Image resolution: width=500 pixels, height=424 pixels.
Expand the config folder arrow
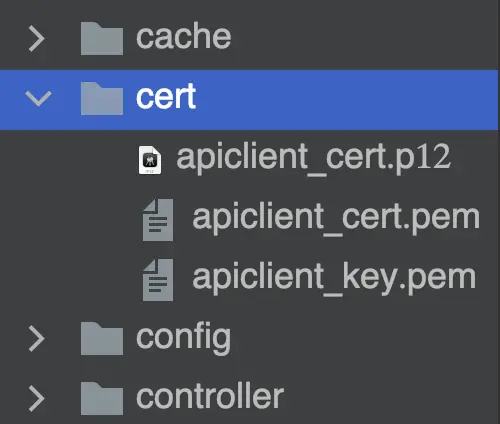(x=37, y=339)
